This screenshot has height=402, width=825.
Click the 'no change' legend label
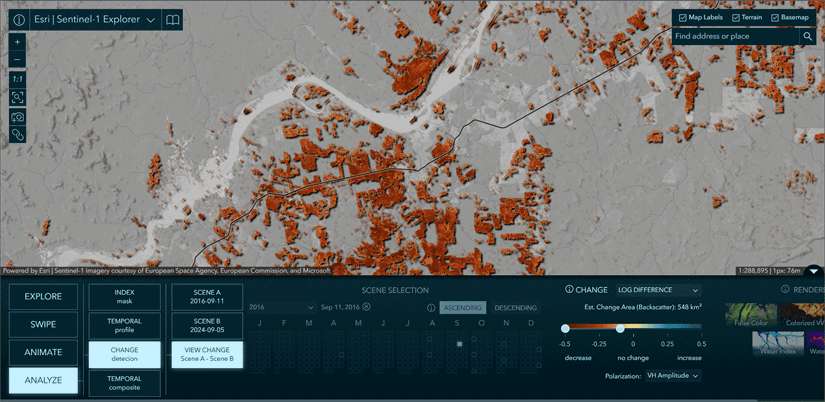pyautogui.click(x=633, y=358)
